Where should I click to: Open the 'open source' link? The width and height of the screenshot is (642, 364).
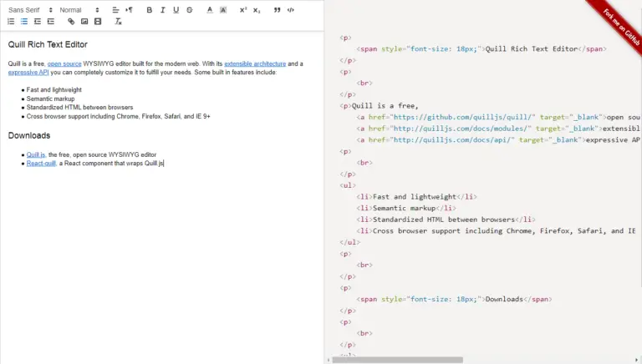[x=64, y=63]
